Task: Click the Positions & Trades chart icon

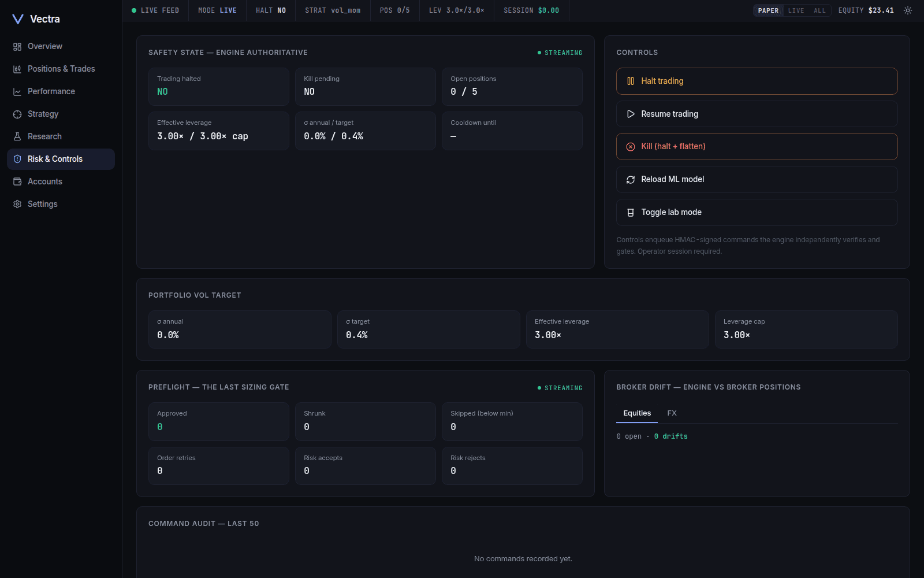Action: click(17, 69)
